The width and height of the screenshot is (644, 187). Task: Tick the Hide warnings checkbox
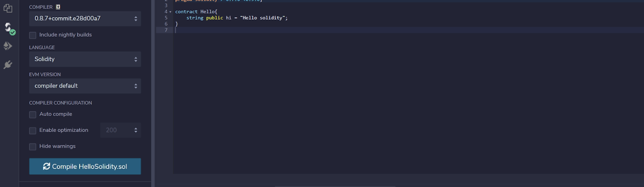32,147
